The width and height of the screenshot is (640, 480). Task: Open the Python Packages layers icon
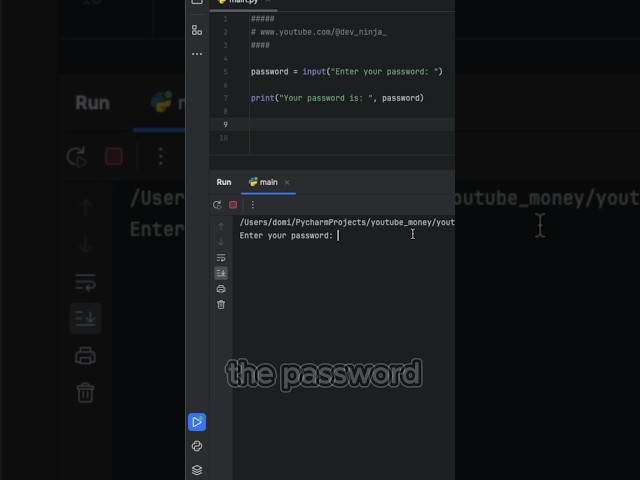tap(197, 470)
